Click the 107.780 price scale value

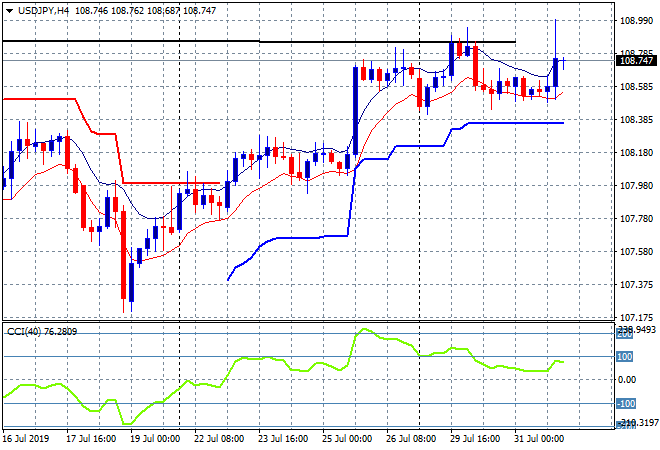[x=636, y=218]
